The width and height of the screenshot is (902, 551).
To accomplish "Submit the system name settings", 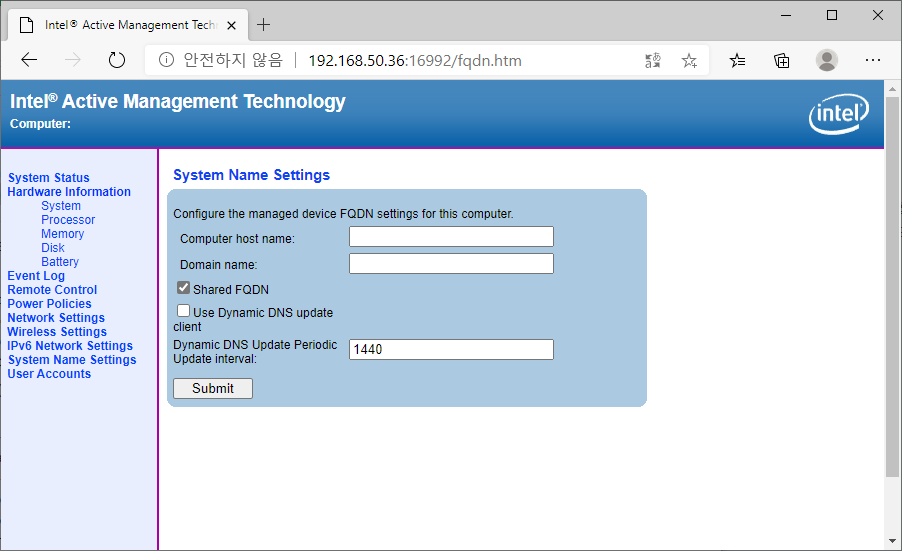I will tap(213, 388).
